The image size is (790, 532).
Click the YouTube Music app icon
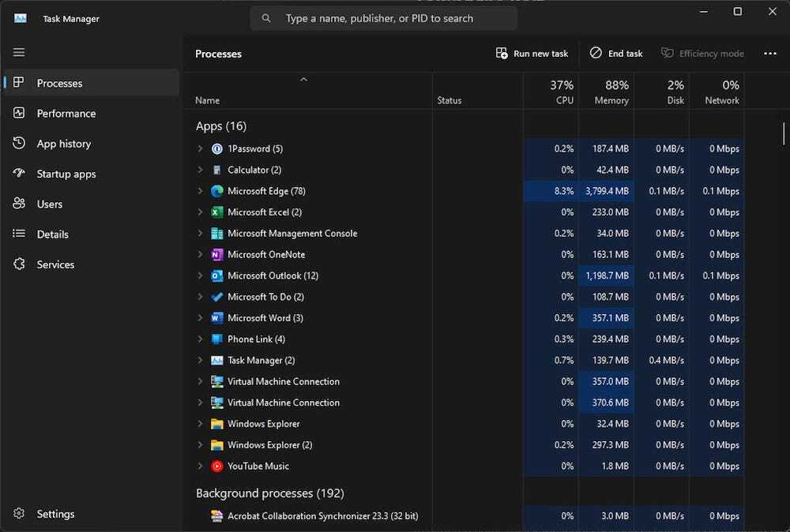pos(217,466)
